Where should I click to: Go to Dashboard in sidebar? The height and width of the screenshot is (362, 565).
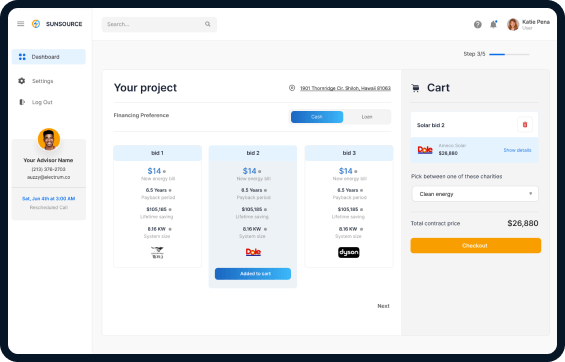click(49, 57)
